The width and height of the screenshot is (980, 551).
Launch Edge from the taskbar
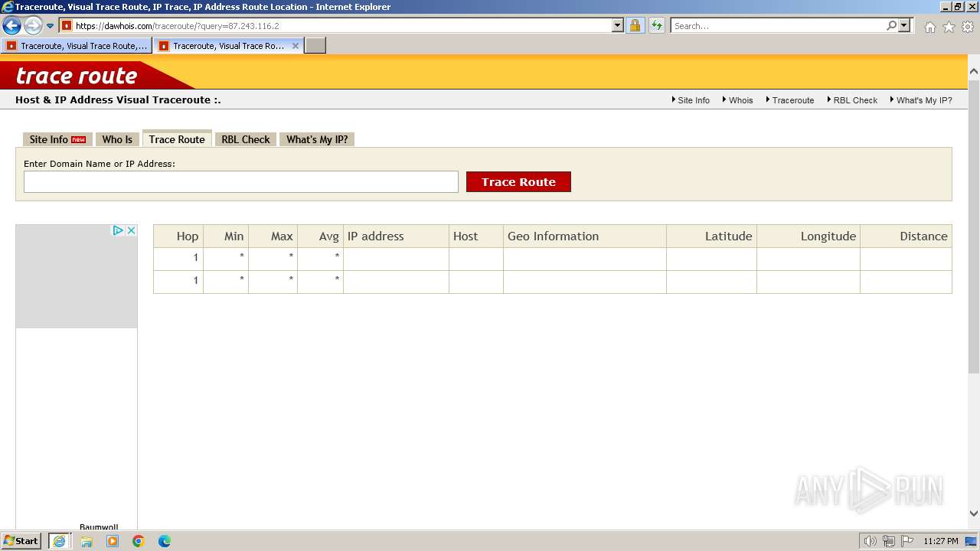[165, 541]
